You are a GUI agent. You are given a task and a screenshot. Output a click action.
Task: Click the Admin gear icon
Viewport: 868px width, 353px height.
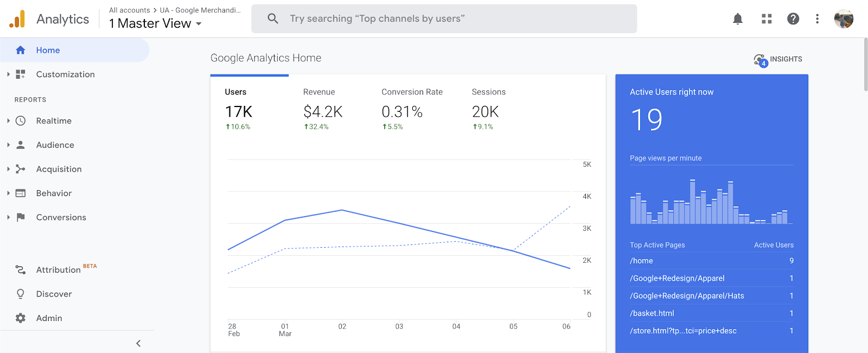click(x=21, y=318)
